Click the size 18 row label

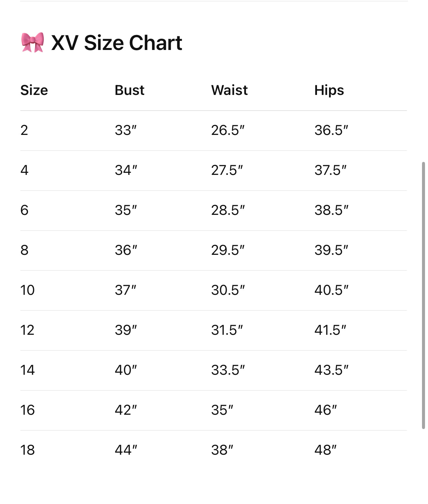27,450
